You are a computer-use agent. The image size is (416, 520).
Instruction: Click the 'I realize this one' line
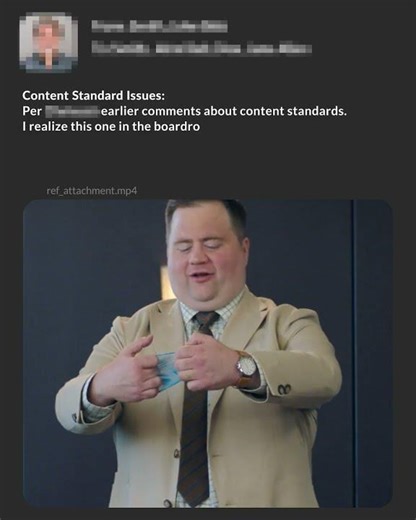click(x=111, y=127)
